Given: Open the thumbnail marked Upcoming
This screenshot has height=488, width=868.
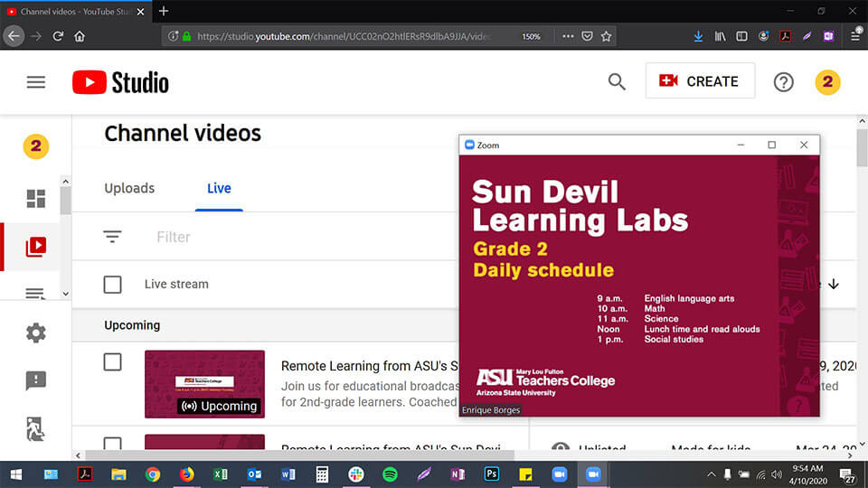Looking at the screenshot, I should coord(205,384).
